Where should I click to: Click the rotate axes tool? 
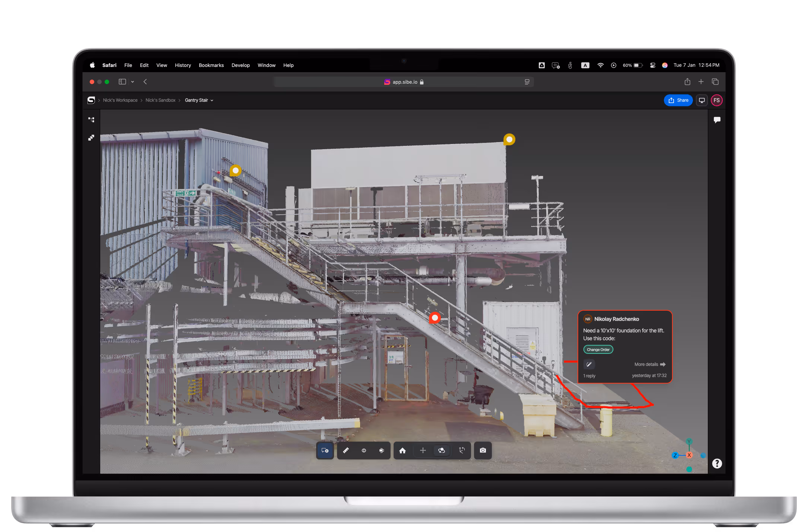(x=462, y=451)
